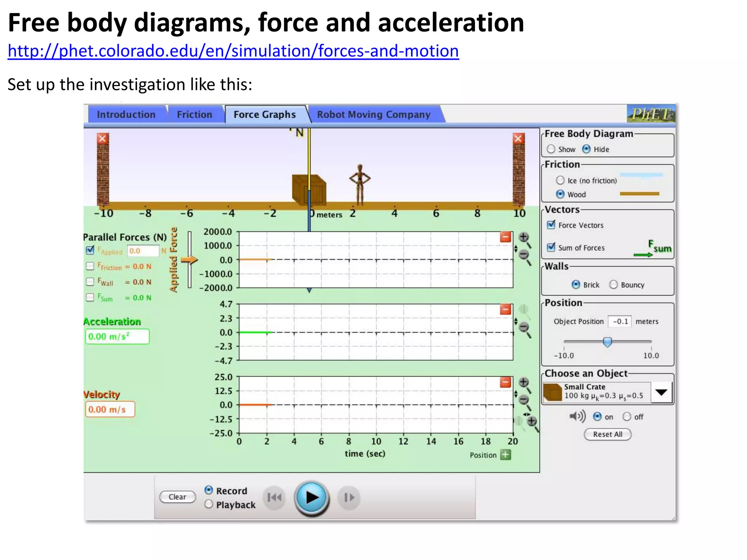Select Bouncy walls option
Screen dimensions: 747x560
point(614,284)
